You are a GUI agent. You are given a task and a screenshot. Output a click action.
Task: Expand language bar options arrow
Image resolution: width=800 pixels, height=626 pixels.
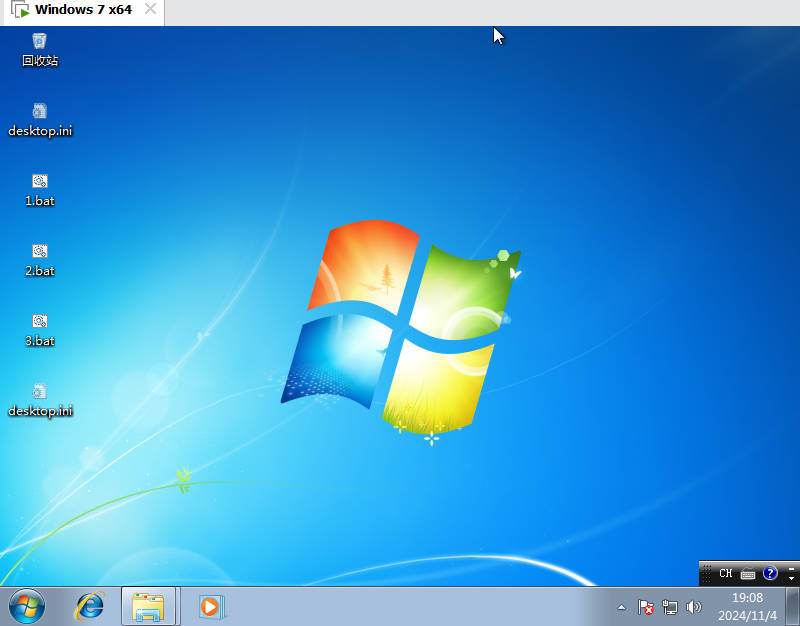point(791,579)
